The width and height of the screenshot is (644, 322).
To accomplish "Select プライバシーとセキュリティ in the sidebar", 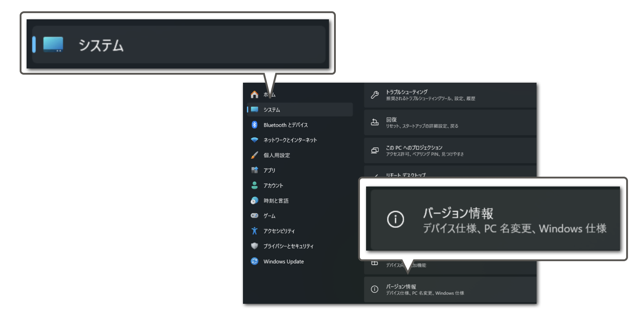I will [300, 246].
